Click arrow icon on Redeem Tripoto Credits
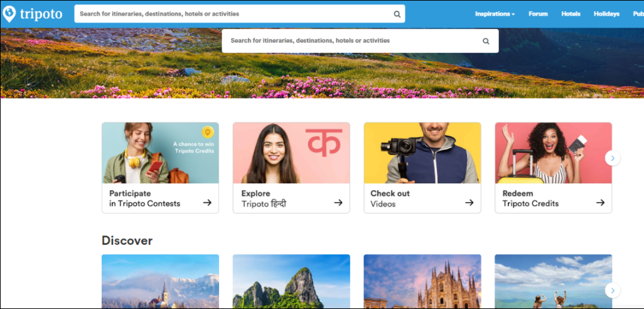Viewport: 644px width, 309px height. [600, 203]
